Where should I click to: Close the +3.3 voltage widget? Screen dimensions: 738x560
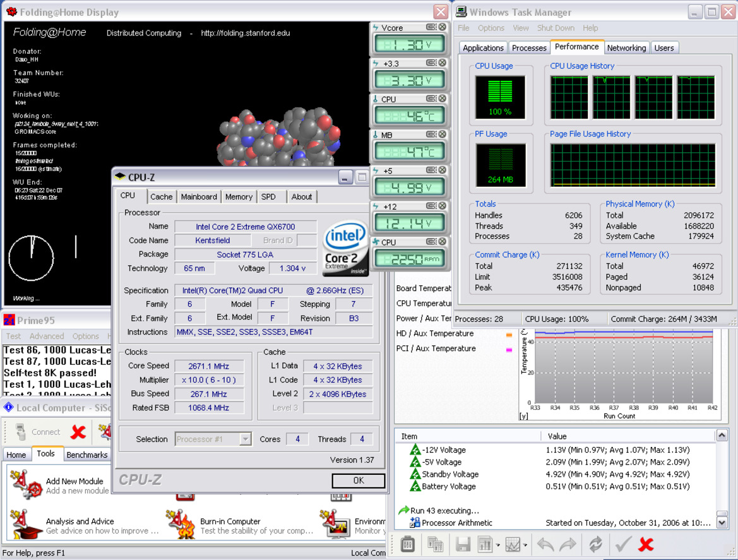click(442, 63)
